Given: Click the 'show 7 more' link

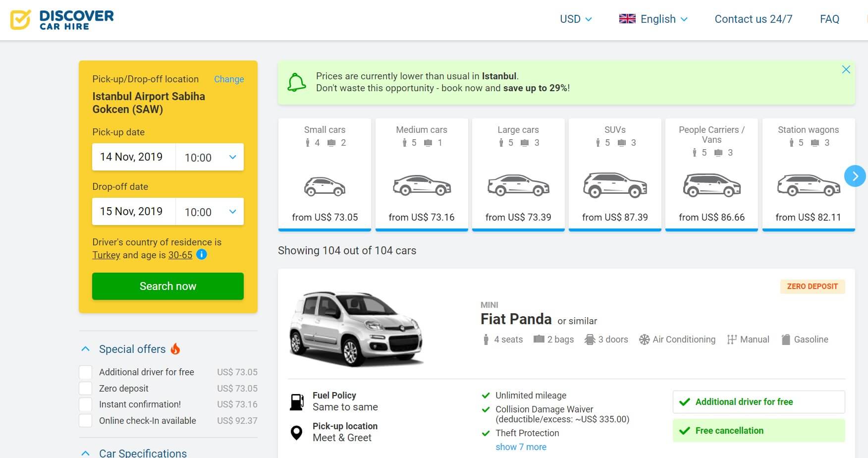Looking at the screenshot, I should click(x=521, y=447).
